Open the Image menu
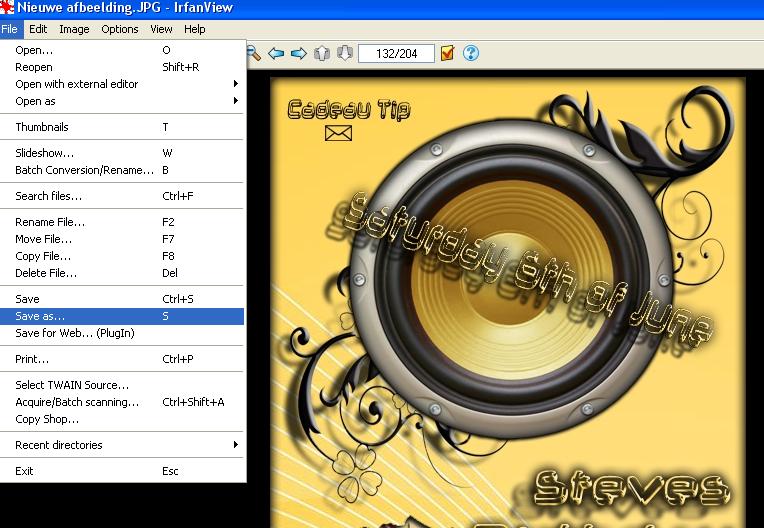This screenshot has height=528, width=764. tap(74, 29)
